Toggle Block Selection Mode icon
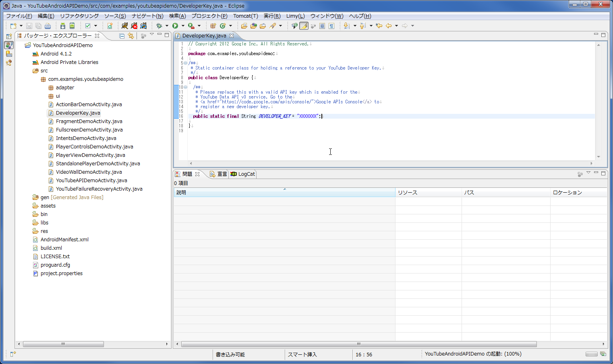Screen dimensions: 613x364 [322, 26]
